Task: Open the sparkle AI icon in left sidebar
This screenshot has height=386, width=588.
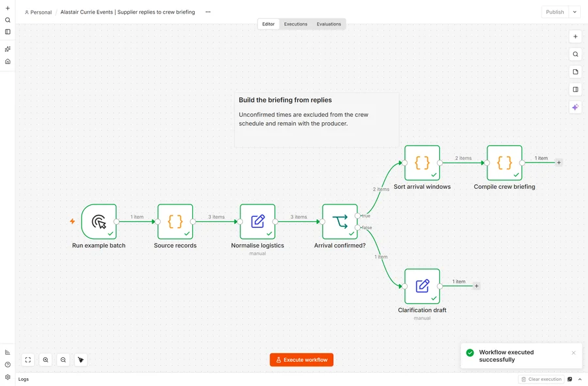Action: coord(7,49)
